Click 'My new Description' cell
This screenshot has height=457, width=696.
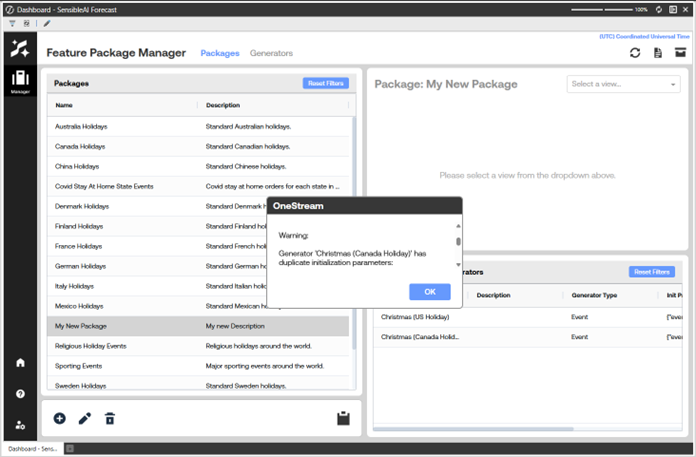point(235,326)
